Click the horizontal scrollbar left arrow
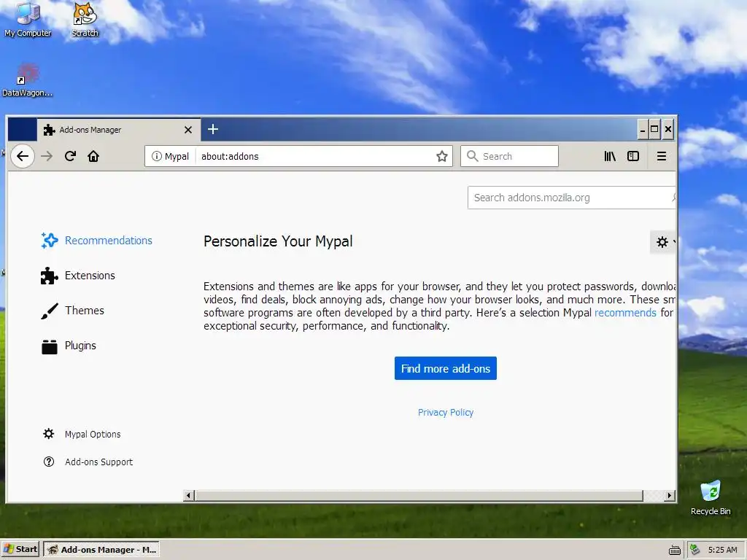This screenshot has height=560, width=747. click(x=189, y=496)
